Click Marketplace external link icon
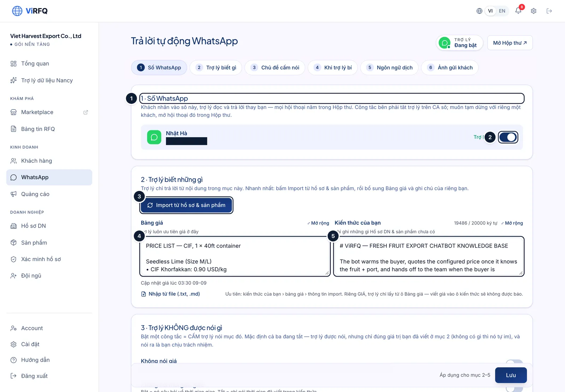Viewport: 565px width, 392px height. tap(85, 112)
